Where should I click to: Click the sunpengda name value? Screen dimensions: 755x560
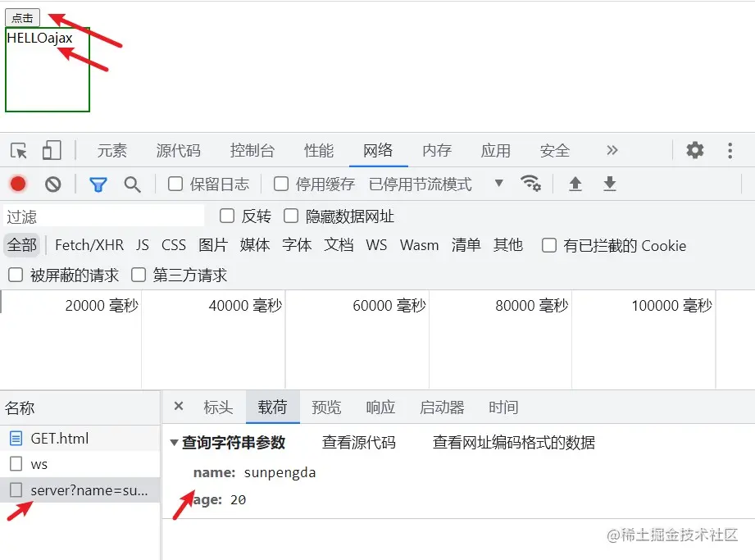(280, 473)
